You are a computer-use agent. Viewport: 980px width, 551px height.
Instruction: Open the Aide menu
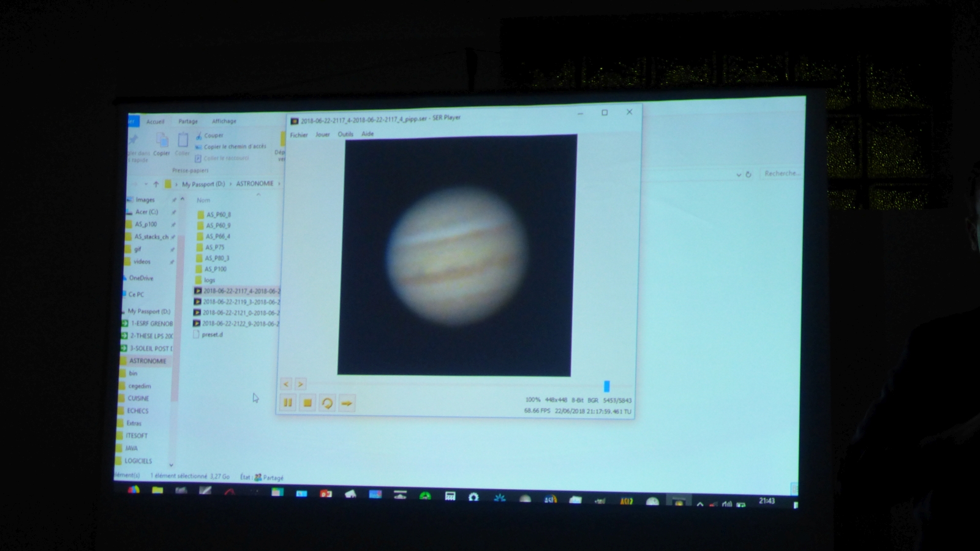pos(367,133)
